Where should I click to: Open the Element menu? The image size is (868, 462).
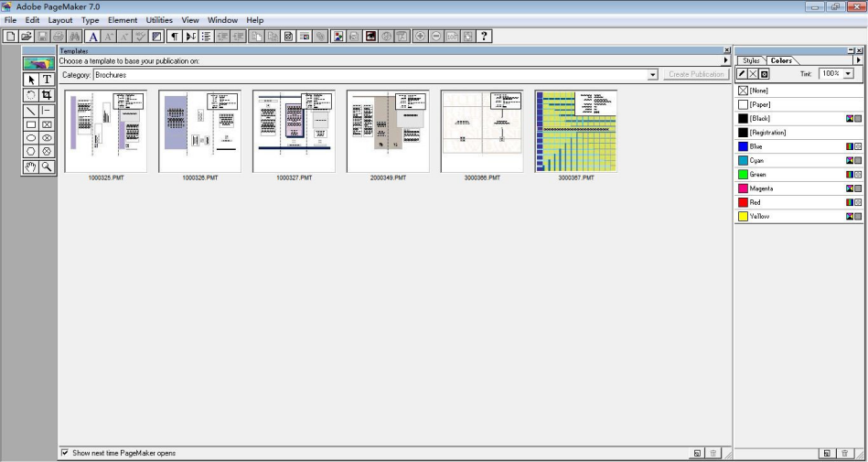tap(123, 20)
